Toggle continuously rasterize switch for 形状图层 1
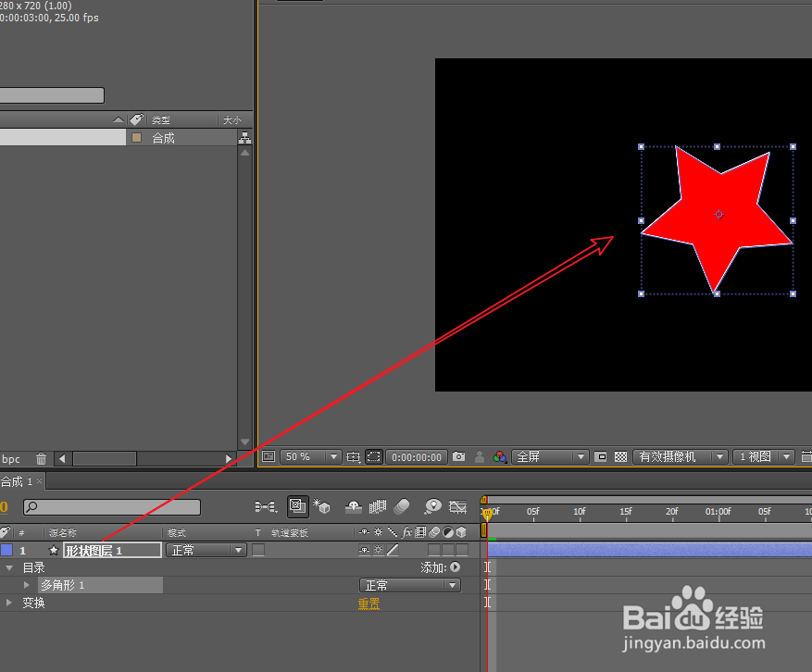The image size is (812, 672). (379, 550)
